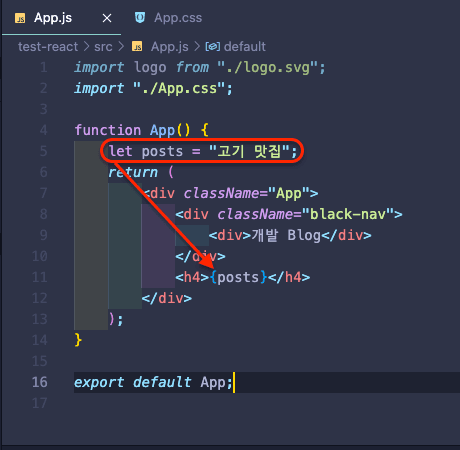This screenshot has height=450, width=460.
Task: Open test-react folder in breadcrumb
Action: (x=48, y=47)
